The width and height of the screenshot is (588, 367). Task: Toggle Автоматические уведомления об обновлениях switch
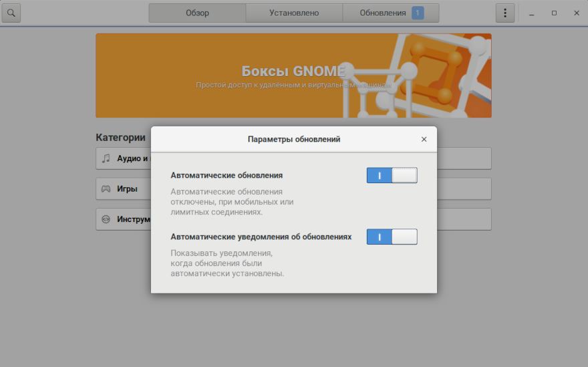pos(392,237)
